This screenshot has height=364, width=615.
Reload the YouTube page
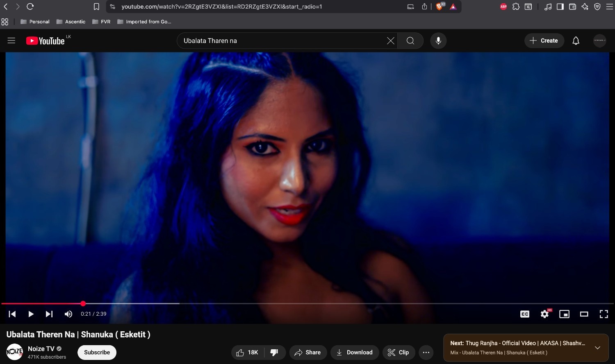[30, 7]
